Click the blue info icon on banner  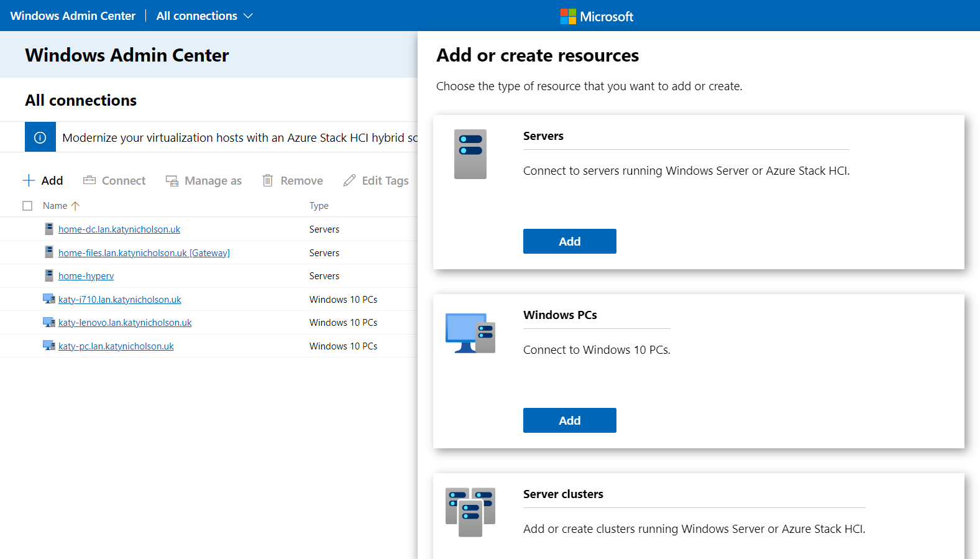[40, 137]
